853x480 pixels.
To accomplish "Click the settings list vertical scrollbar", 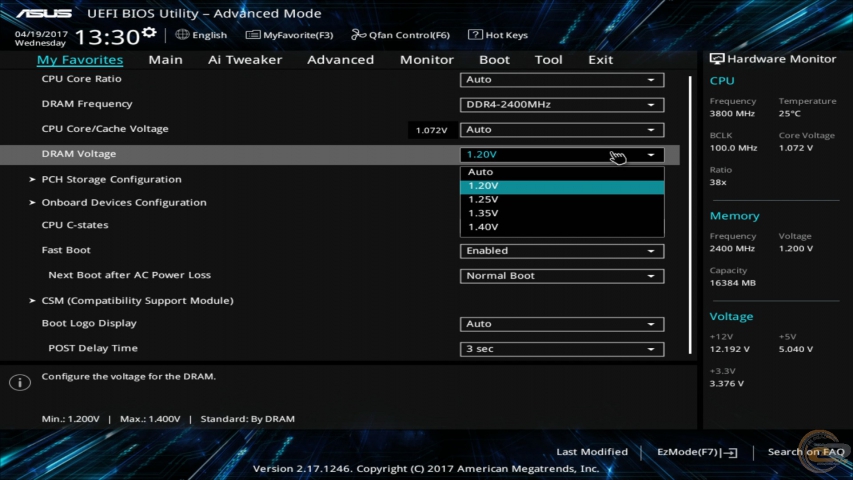I will 690,215.
